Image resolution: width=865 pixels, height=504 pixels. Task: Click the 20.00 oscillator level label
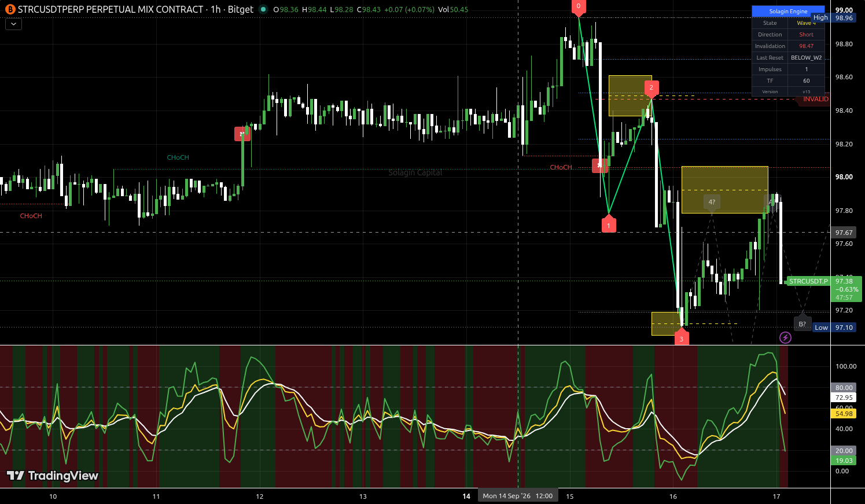pyautogui.click(x=844, y=451)
